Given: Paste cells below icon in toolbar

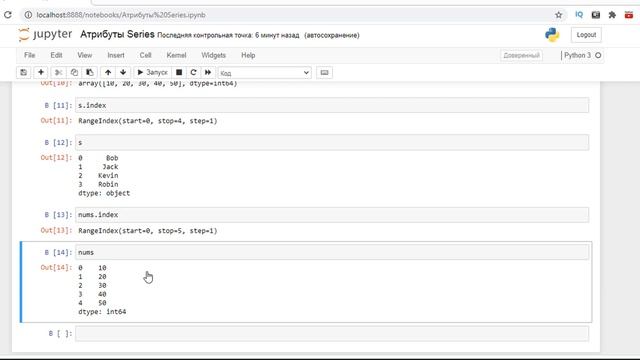Looking at the screenshot, I should pos(90,73).
